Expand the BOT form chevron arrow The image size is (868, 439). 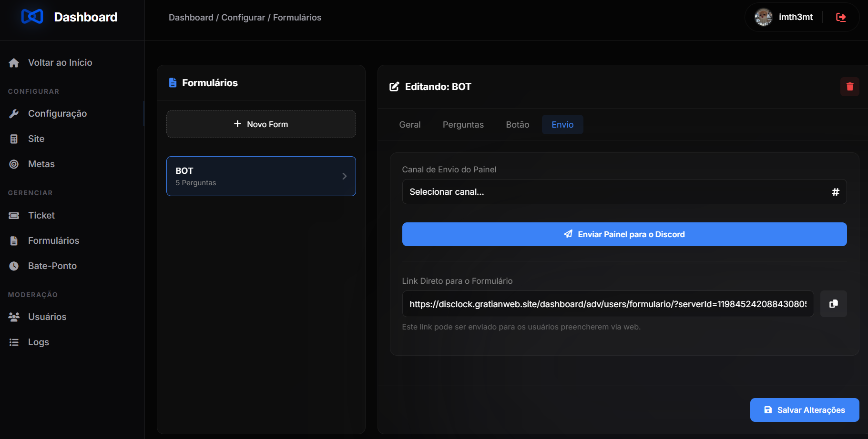[344, 176]
